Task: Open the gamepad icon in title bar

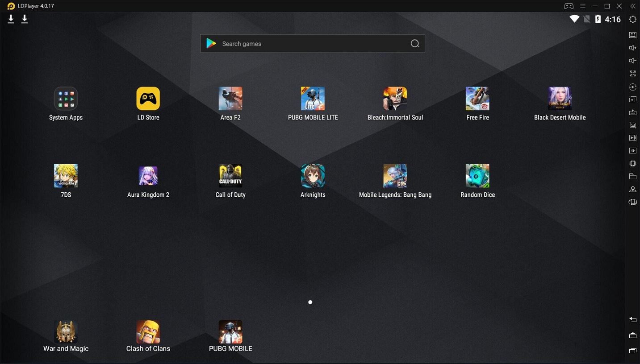Action: click(569, 6)
